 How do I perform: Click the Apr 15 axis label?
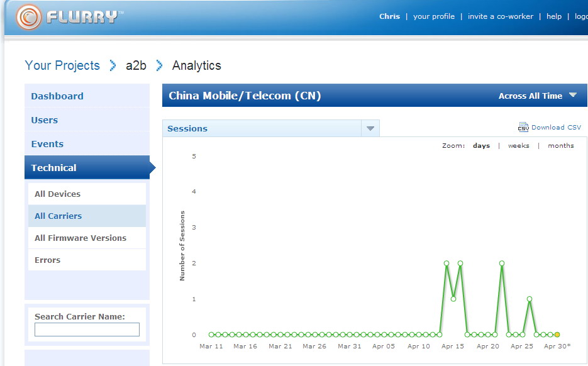pyautogui.click(x=453, y=346)
